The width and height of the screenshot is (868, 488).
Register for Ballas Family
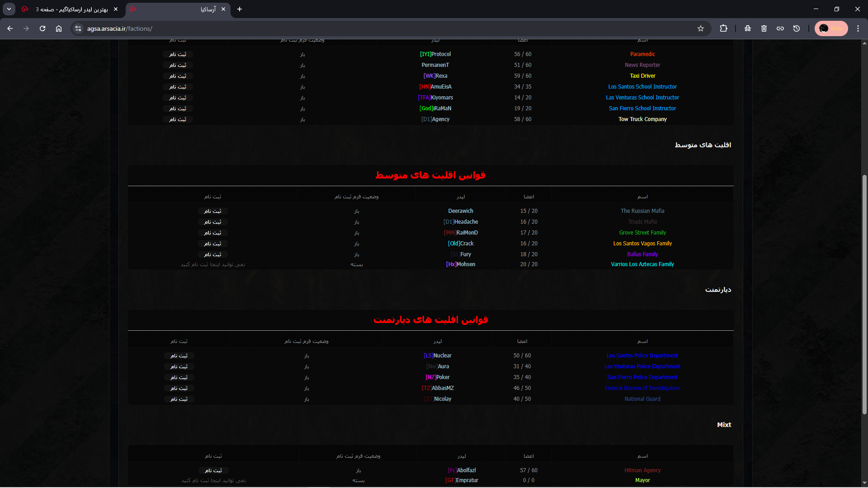[x=212, y=254]
